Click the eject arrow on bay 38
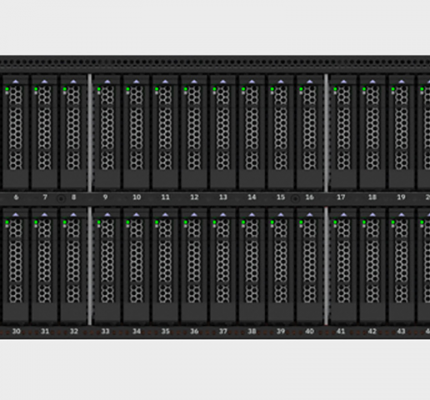Image resolution: width=430 pixels, height=400 pixels. (x=252, y=215)
